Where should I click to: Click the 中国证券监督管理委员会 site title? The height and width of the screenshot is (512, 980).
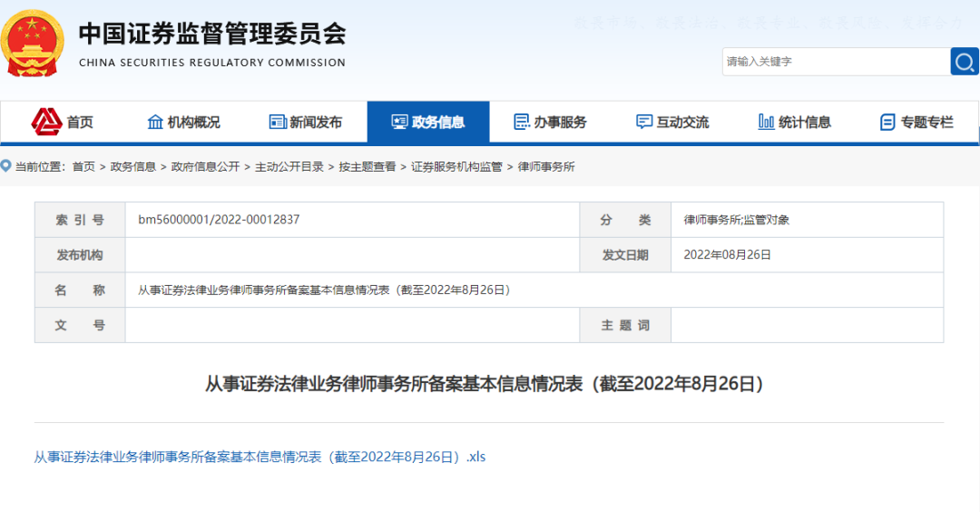coord(212,34)
